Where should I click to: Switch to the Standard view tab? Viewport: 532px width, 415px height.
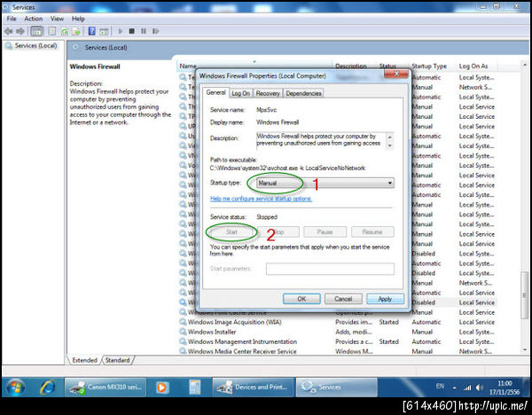[117, 360]
